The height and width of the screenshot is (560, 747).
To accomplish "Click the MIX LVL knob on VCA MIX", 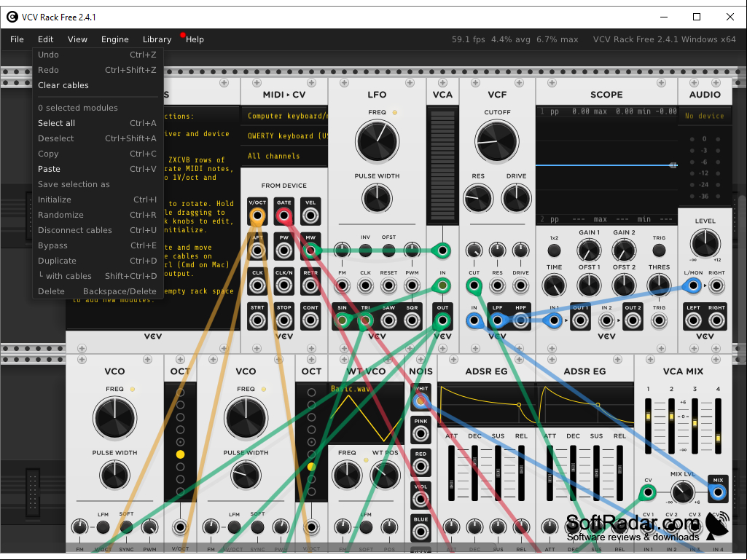I will click(683, 492).
